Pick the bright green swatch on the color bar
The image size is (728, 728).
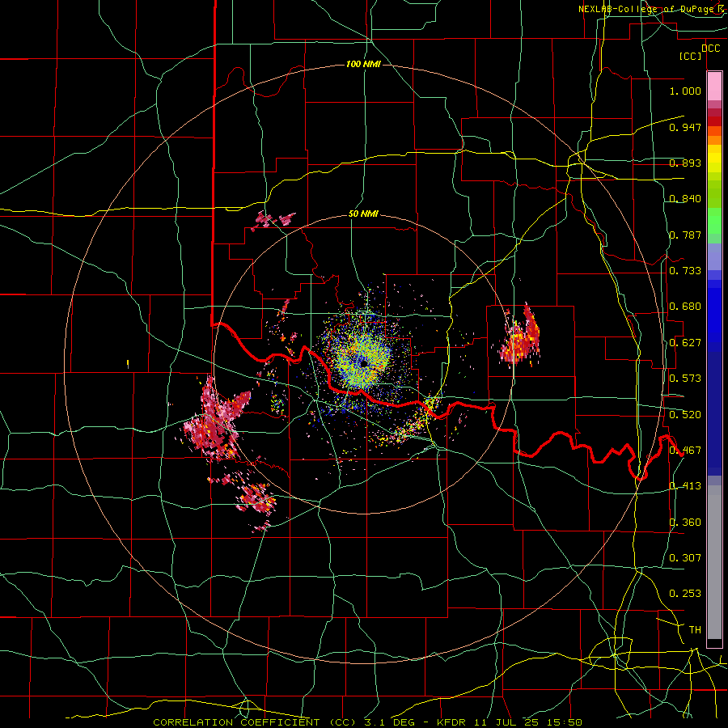[714, 221]
